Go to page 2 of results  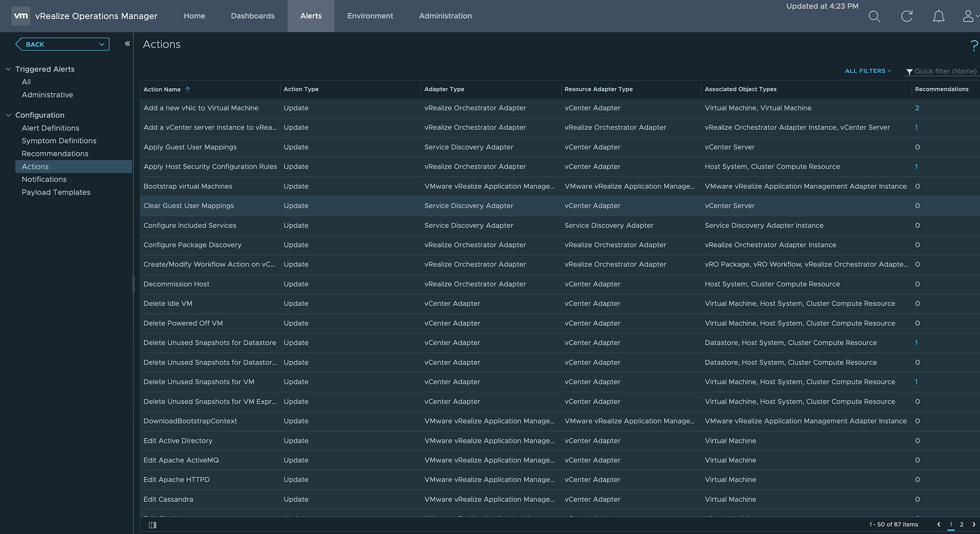click(962, 524)
